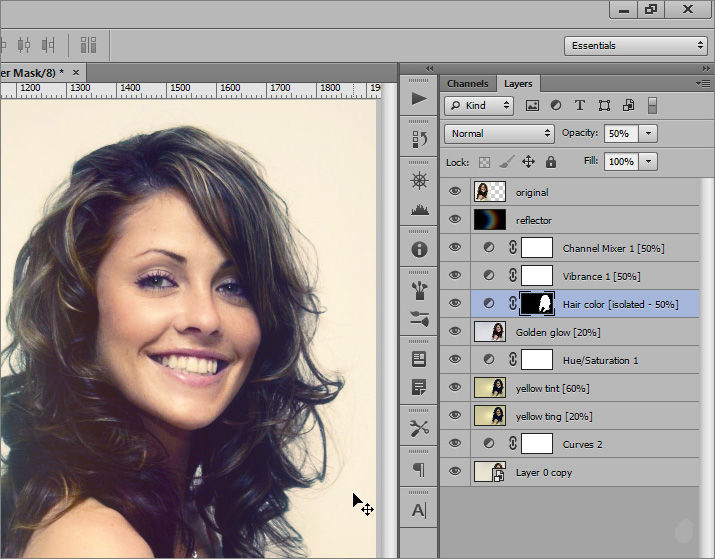Click the lock all padlock icon
This screenshot has width=715, height=559.
(x=551, y=162)
